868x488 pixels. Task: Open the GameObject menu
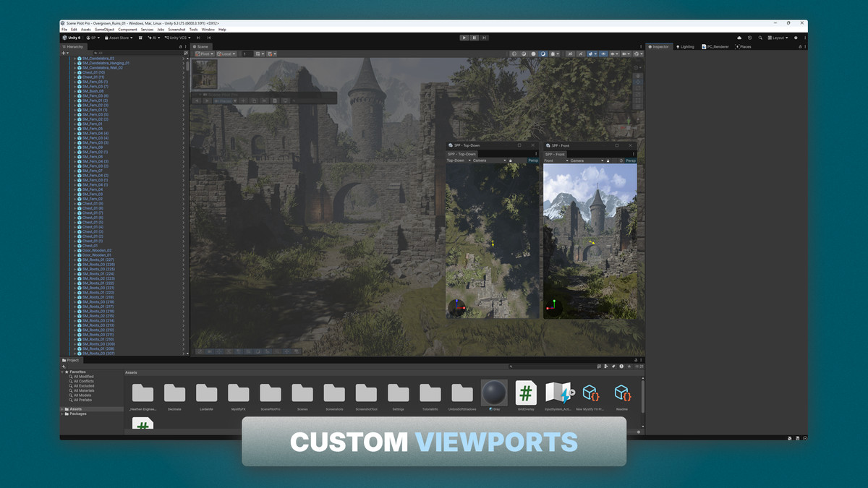pos(103,30)
